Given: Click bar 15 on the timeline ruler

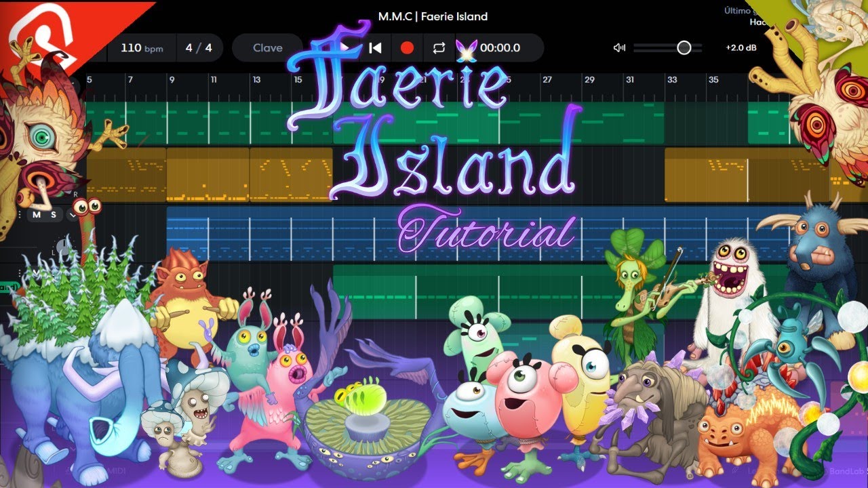Looking at the screenshot, I should pyautogui.click(x=298, y=80).
